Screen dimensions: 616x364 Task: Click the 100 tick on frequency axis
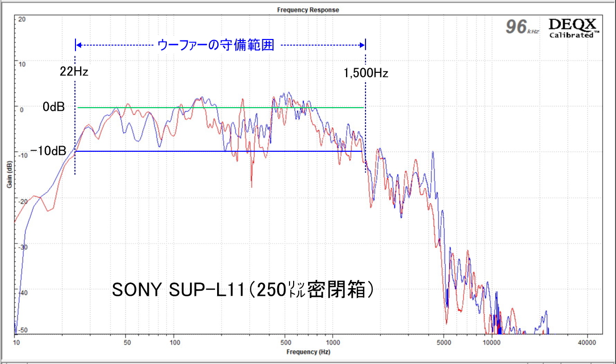tap(175, 342)
